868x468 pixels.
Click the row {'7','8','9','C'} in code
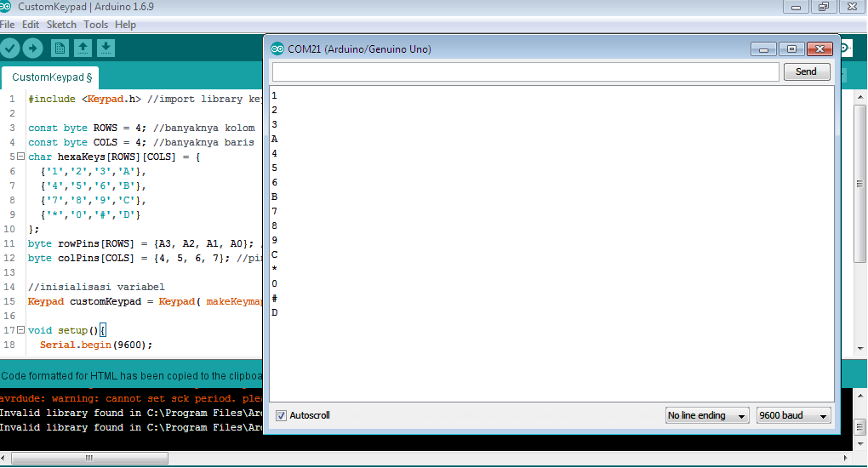coord(93,200)
